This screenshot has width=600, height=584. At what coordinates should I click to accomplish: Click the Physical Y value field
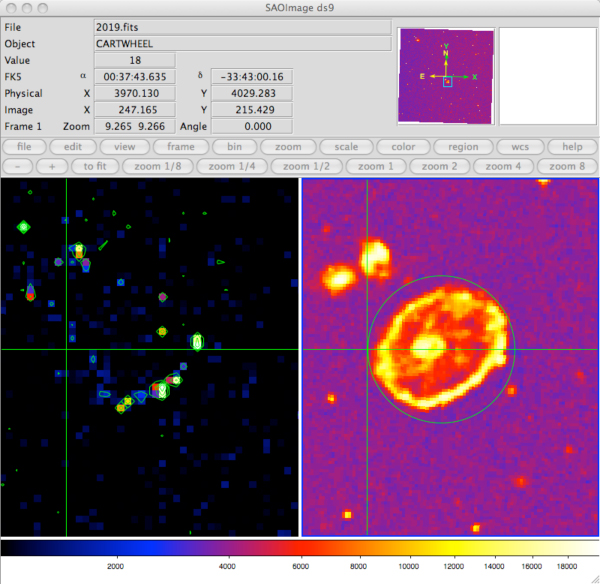point(252,93)
